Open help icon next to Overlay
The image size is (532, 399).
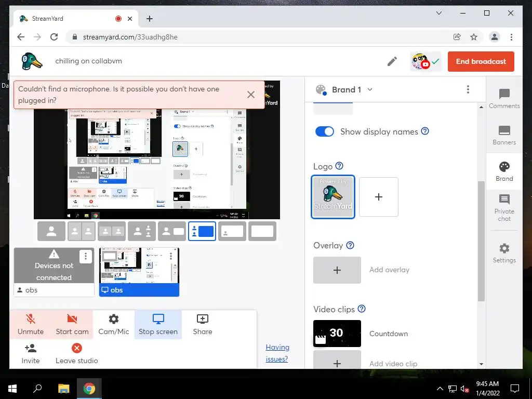(x=350, y=245)
